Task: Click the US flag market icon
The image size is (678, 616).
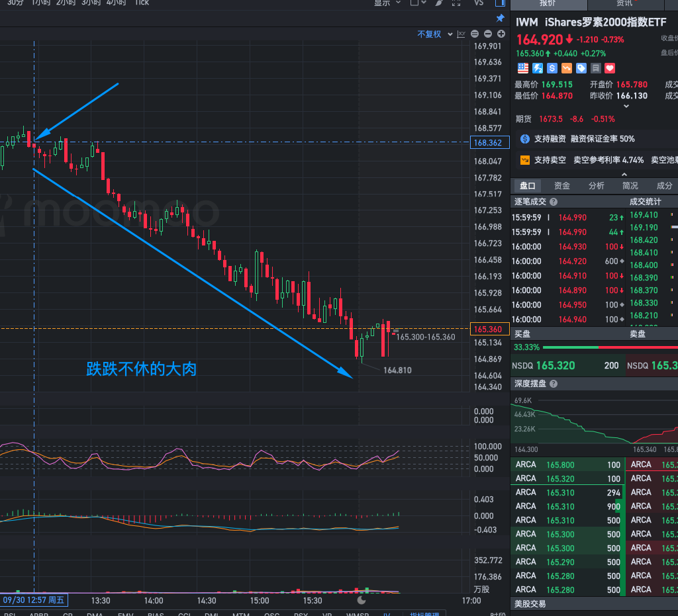Action: (x=523, y=68)
